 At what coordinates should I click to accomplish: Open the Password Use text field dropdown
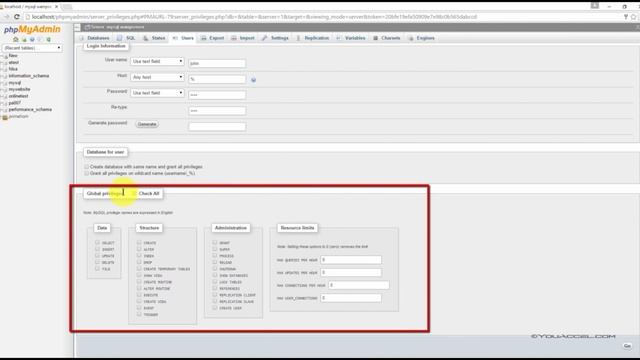[x=157, y=93]
